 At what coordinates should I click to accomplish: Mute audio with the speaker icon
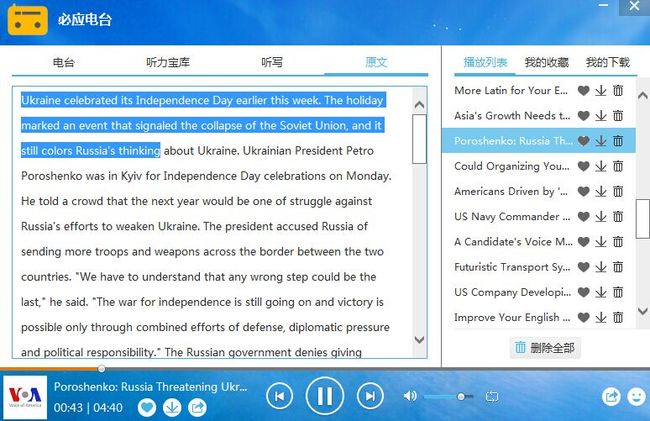(x=410, y=396)
